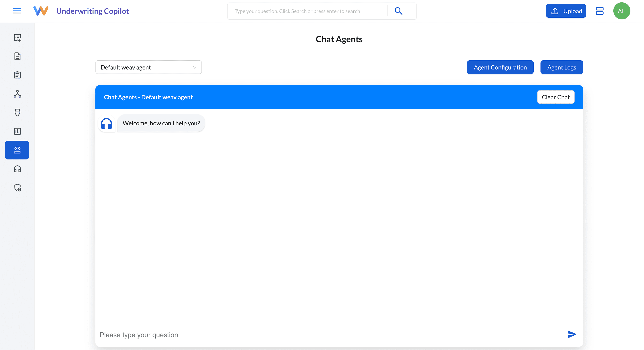Open the document file sidebar icon
The width and height of the screenshot is (644, 350).
pos(17,56)
